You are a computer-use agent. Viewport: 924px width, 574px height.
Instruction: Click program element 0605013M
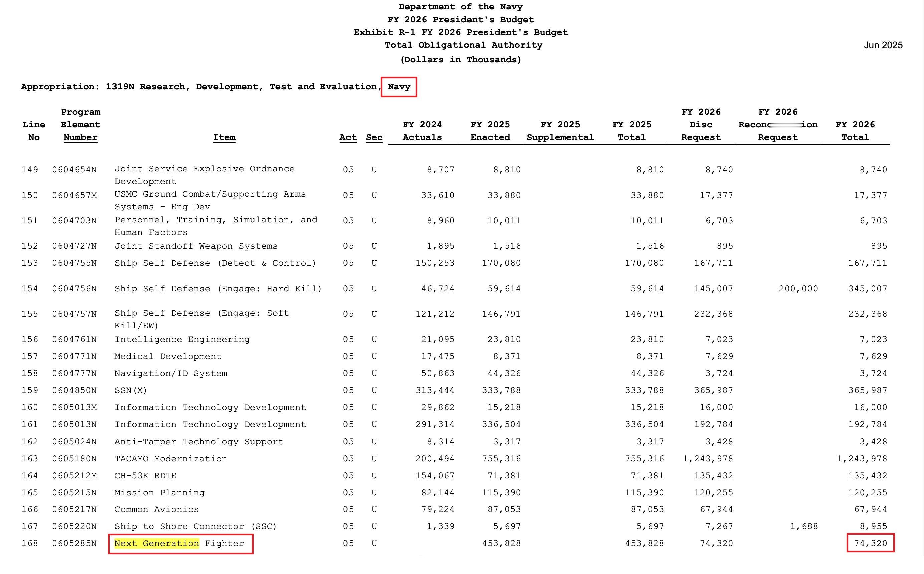74,407
